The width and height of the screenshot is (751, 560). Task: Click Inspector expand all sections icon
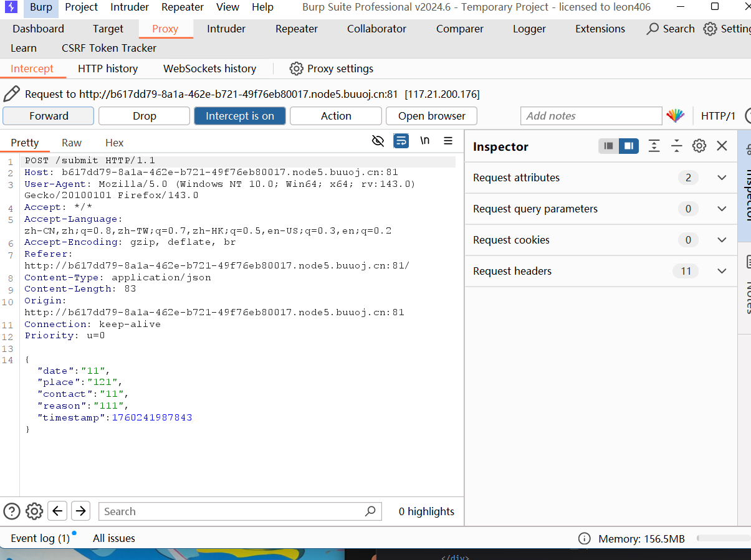pyautogui.click(x=654, y=146)
